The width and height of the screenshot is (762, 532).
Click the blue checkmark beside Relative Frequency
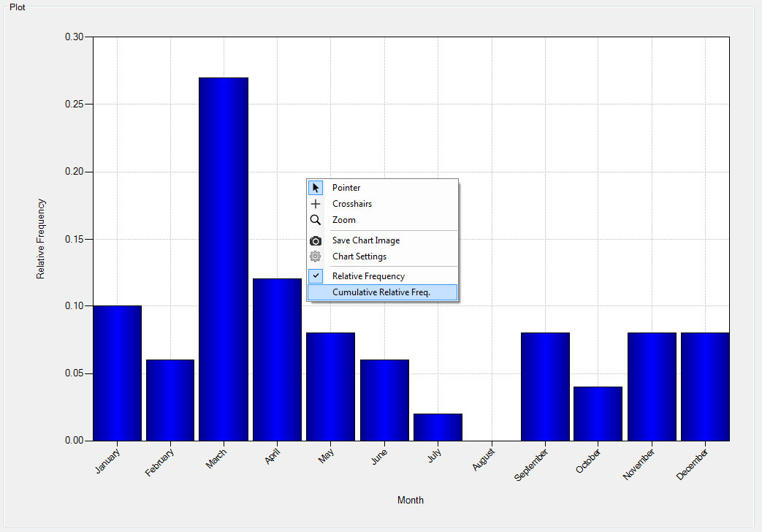[315, 275]
